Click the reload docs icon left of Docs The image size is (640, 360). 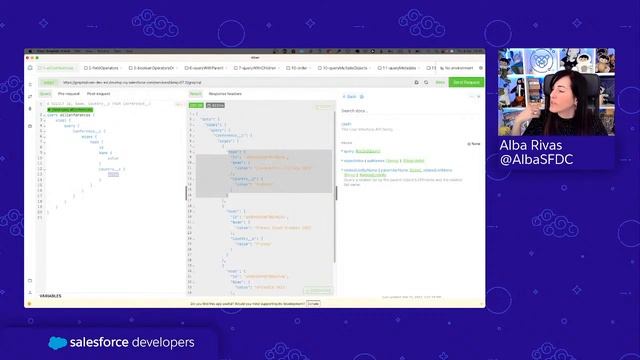coord(426,82)
